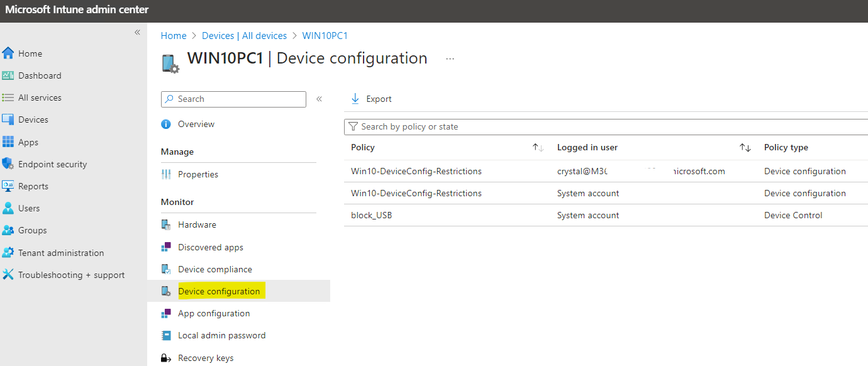Follow the Home breadcrumb link
The image size is (868, 366).
click(x=174, y=36)
